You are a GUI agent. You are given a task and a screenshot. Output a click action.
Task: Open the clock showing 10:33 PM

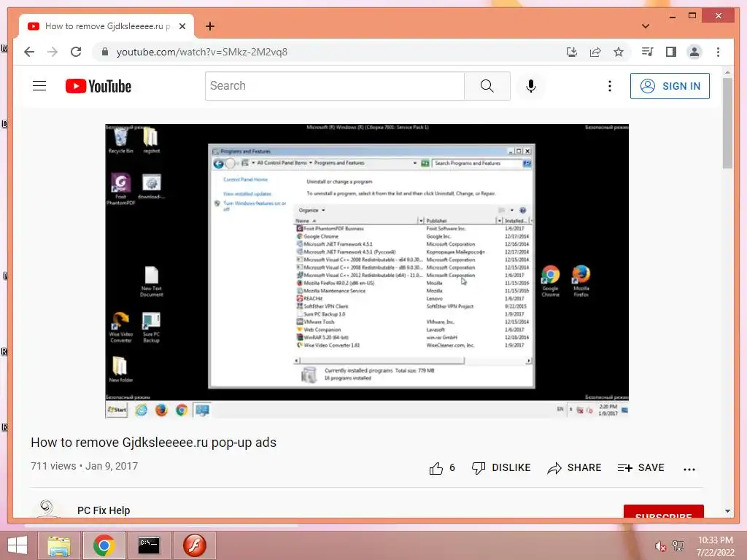(x=715, y=546)
